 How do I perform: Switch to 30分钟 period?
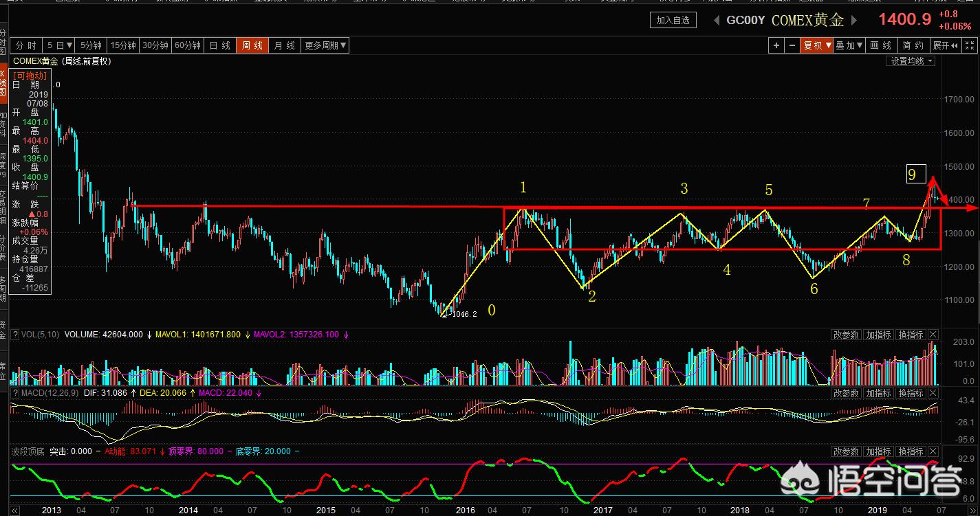click(155, 45)
